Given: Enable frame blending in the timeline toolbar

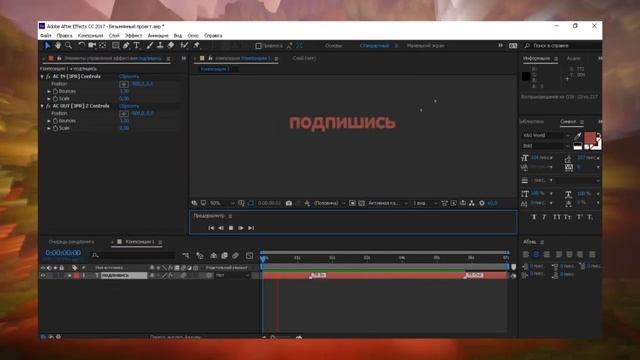Looking at the screenshot, I should point(224,256).
